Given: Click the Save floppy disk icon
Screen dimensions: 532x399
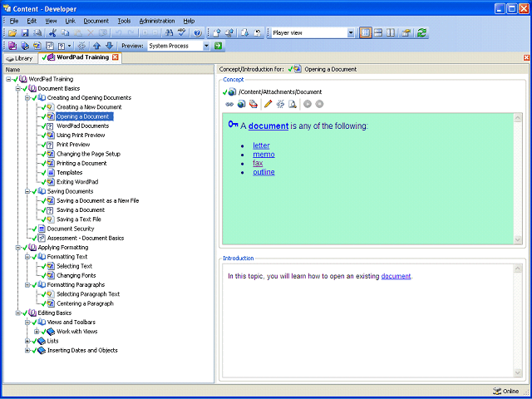Looking at the screenshot, I should (25, 33).
